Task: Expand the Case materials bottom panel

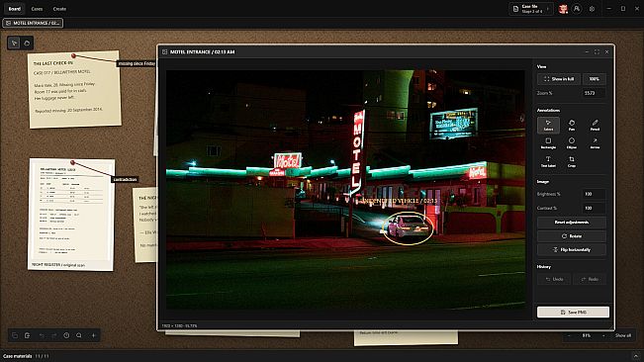Action: click(636, 356)
